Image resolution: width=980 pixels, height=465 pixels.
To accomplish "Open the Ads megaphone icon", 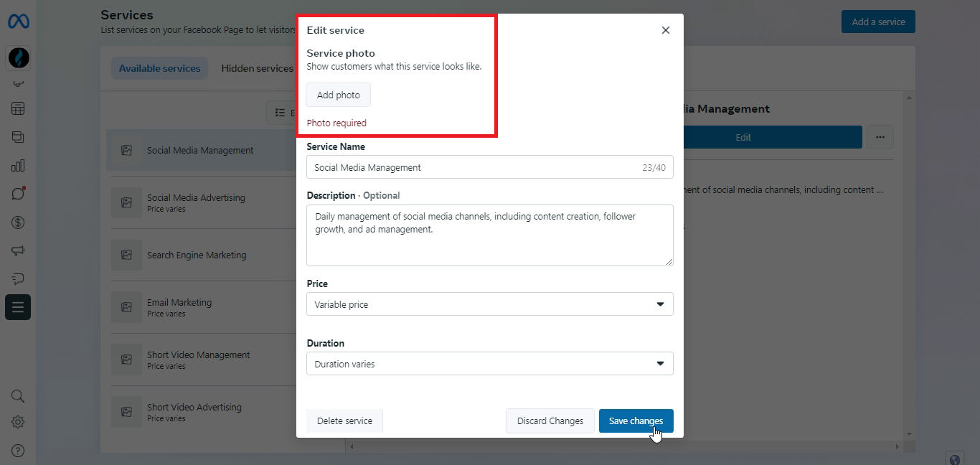I will pyautogui.click(x=18, y=250).
